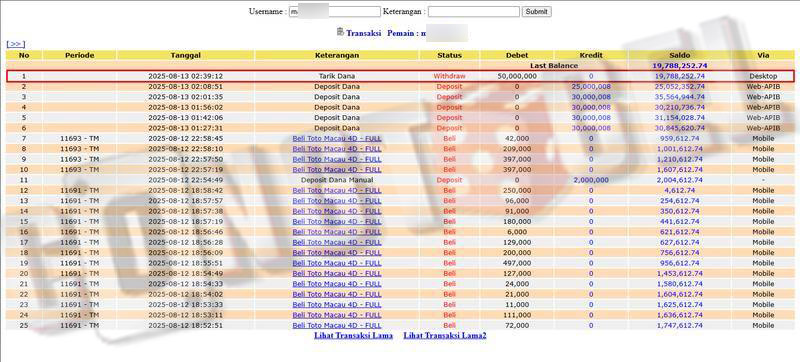Open Beli Toto Macau 4D link in row 25

[337, 325]
